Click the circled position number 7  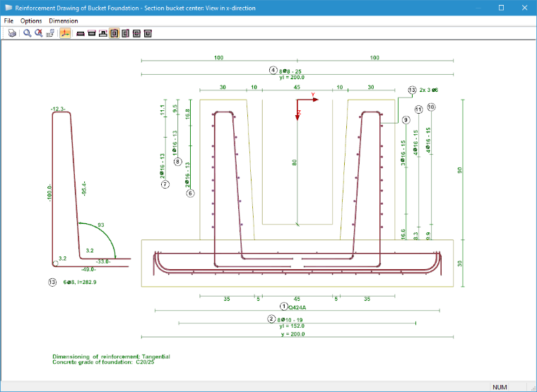point(165,184)
